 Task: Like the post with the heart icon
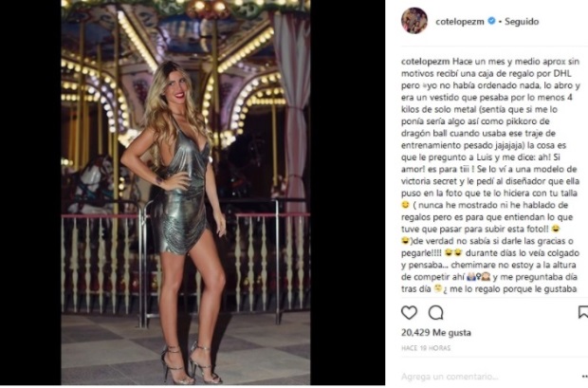pyautogui.click(x=409, y=312)
